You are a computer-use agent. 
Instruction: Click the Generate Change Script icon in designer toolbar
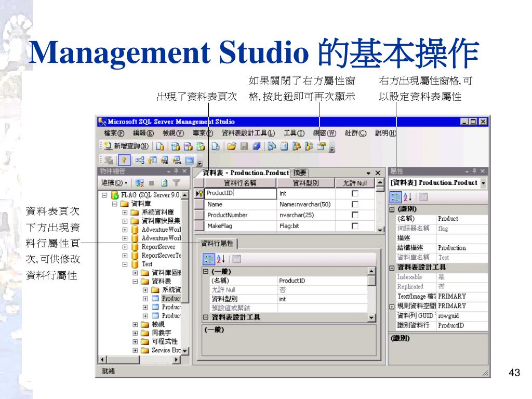(x=108, y=160)
